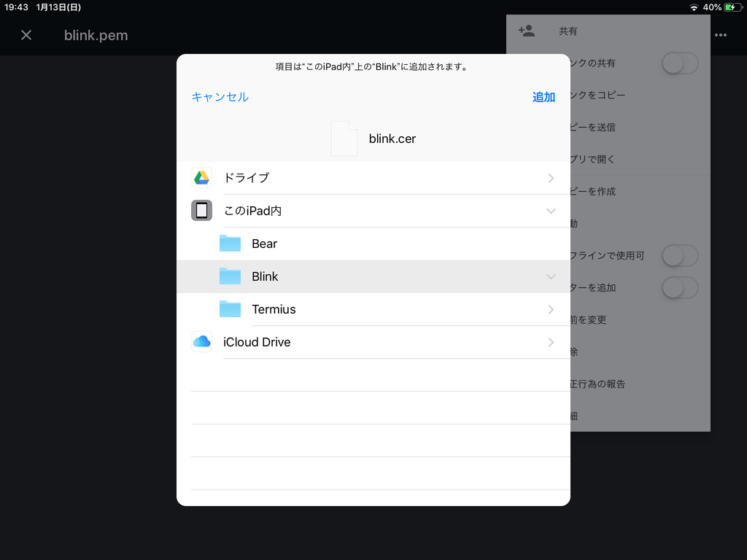
Task: Open the three-dot more options menu
Action: 721,35
